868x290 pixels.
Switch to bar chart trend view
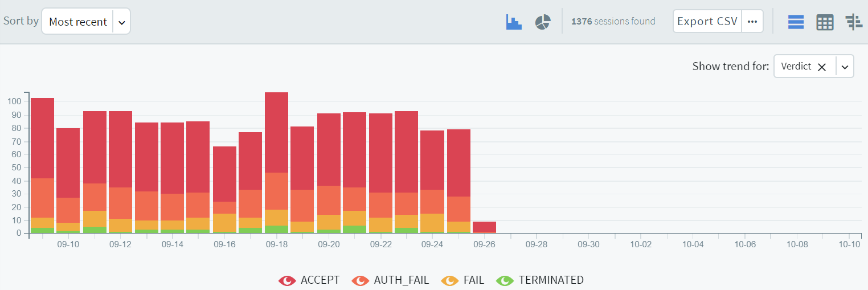tap(514, 22)
